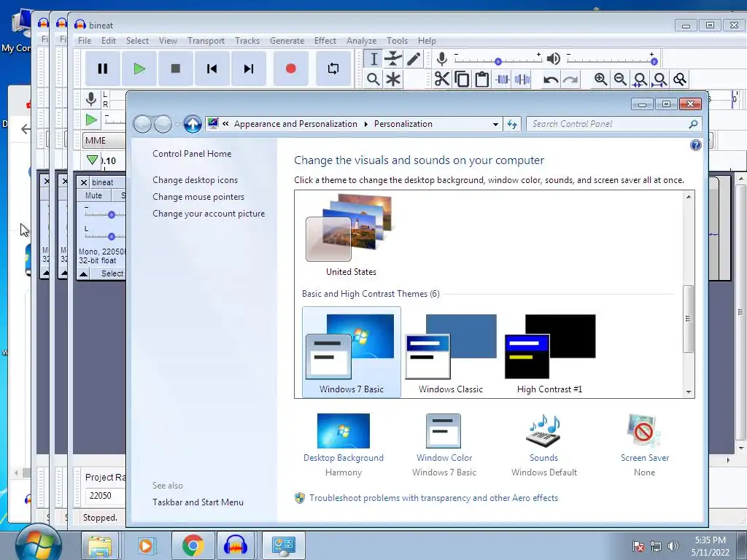Click the Zoom Out icon
The width and height of the screenshot is (747, 560).
pos(620,79)
